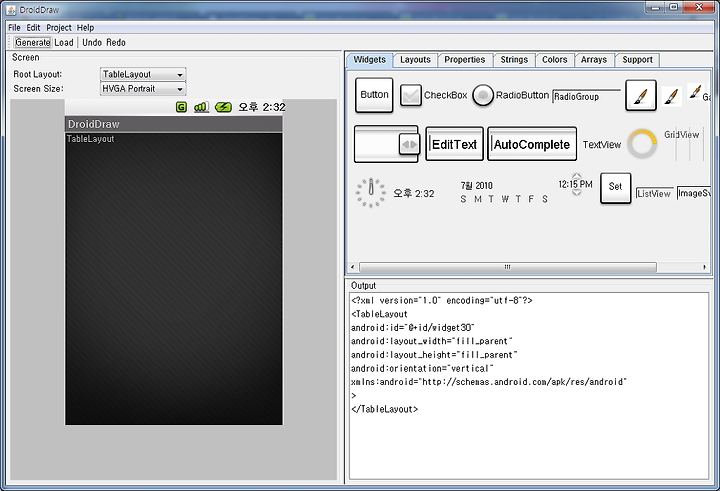This screenshot has width=720, height=491.
Task: Open the Help menu
Action: (85, 28)
